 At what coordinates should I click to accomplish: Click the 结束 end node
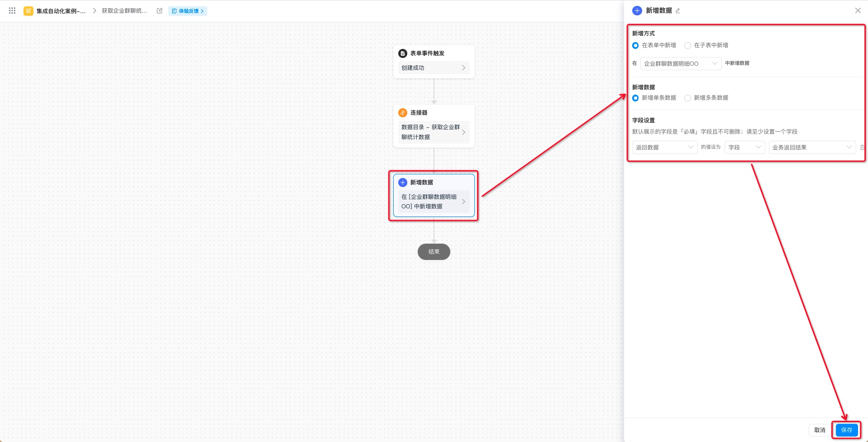434,252
